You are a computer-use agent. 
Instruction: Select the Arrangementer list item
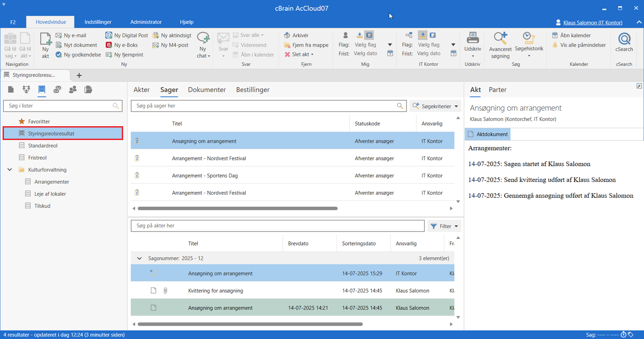(52, 182)
